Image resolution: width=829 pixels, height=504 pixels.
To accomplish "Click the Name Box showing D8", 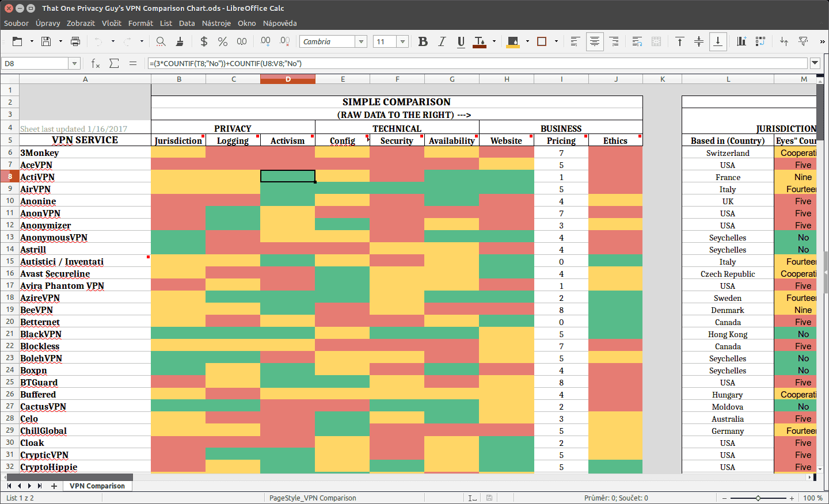I will (x=35, y=63).
